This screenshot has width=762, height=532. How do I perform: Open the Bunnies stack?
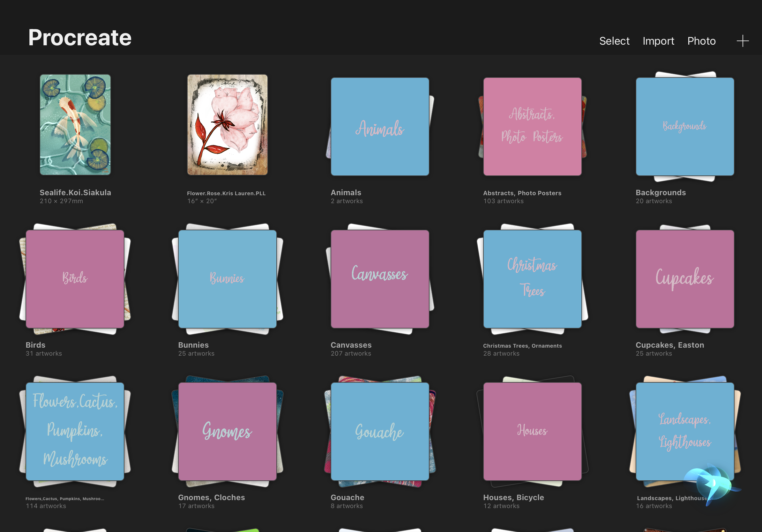pyautogui.click(x=227, y=279)
